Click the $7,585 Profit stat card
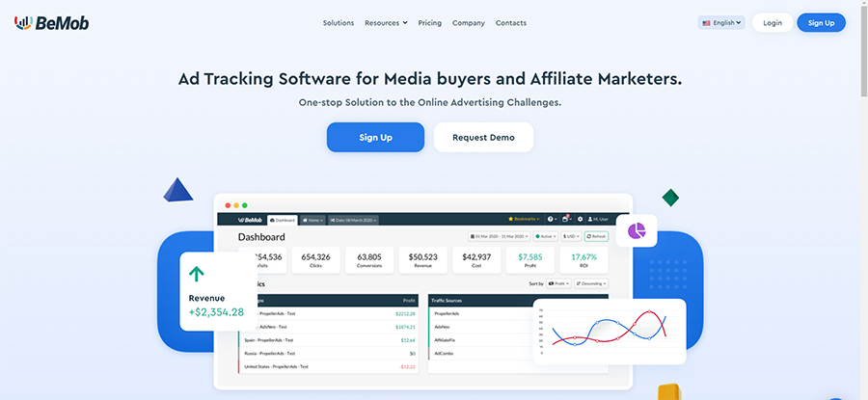This screenshot has height=400, width=868. point(530,260)
